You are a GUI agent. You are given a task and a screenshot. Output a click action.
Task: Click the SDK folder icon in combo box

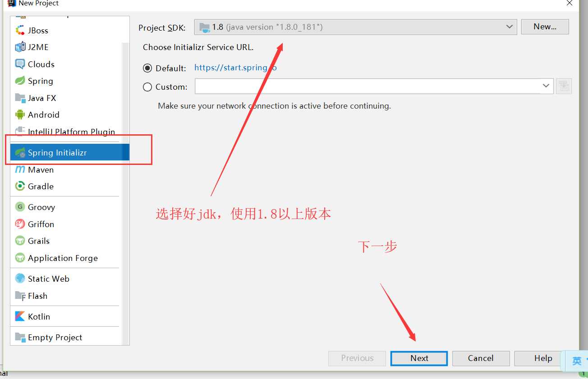pos(205,27)
